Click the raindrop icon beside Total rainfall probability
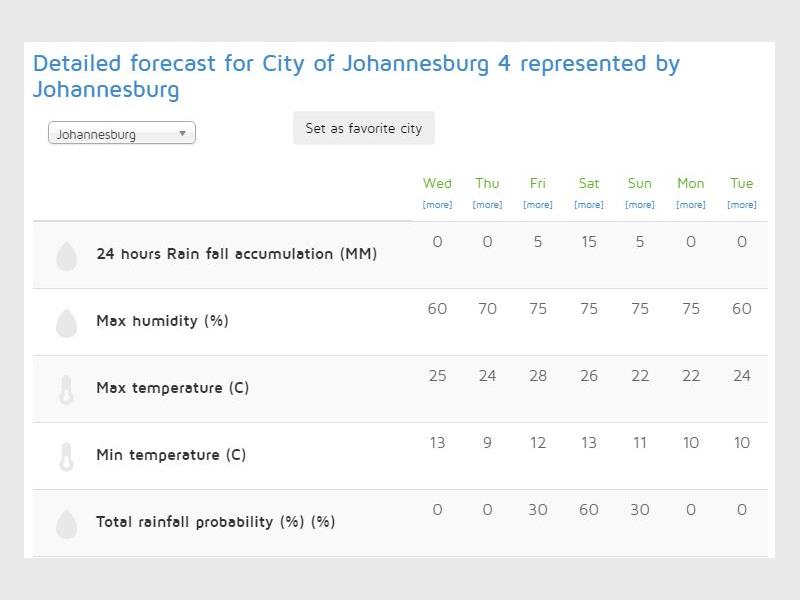The width and height of the screenshot is (800, 600). pyautogui.click(x=66, y=523)
